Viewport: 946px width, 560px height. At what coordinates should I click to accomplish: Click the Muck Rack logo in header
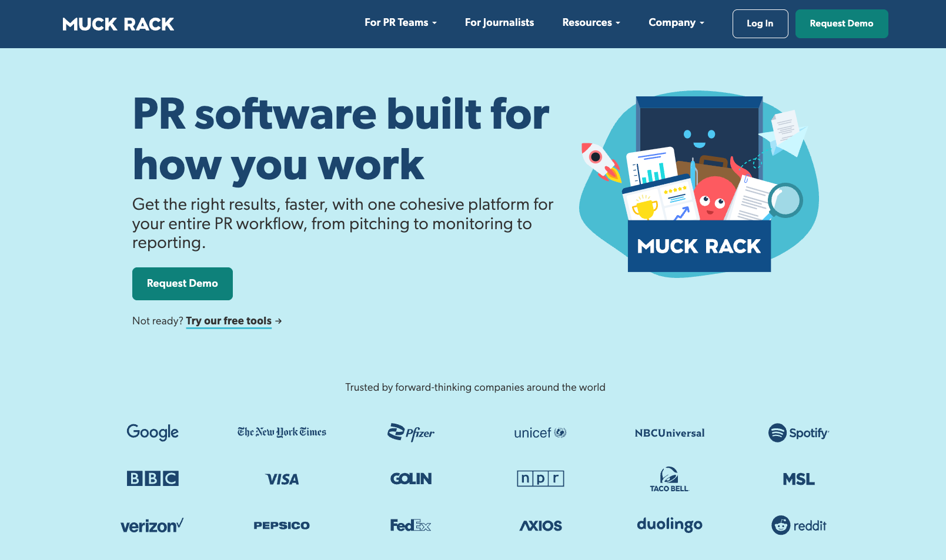118,24
